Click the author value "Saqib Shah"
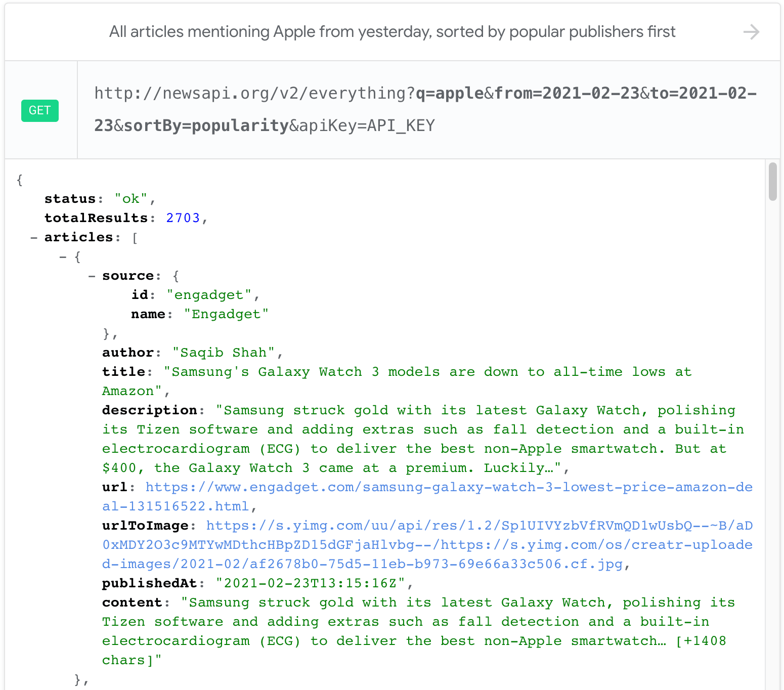Image resolution: width=784 pixels, height=690 pixels. (x=224, y=353)
